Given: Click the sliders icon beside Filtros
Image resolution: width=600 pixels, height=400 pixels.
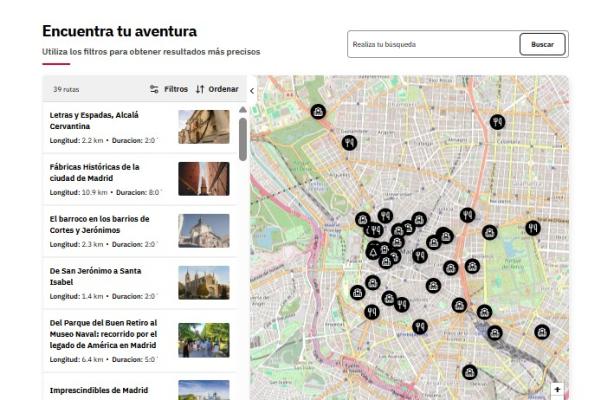Looking at the screenshot, I should [x=154, y=89].
